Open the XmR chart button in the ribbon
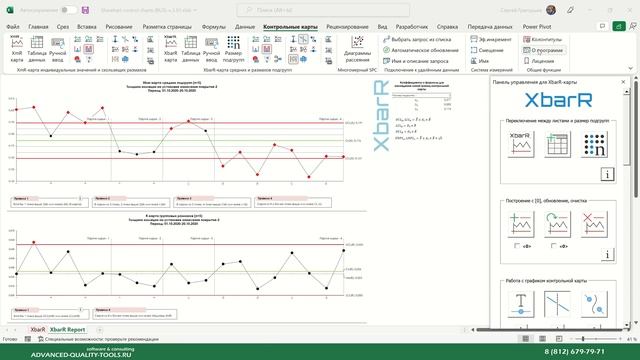The height and width of the screenshot is (360, 640). pos(17,49)
